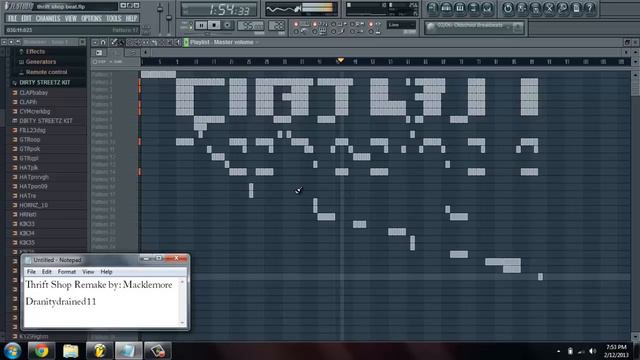Viewport: 640px width, 360px height.
Task: Select the playlist draw pencil tool
Action: click(114, 42)
